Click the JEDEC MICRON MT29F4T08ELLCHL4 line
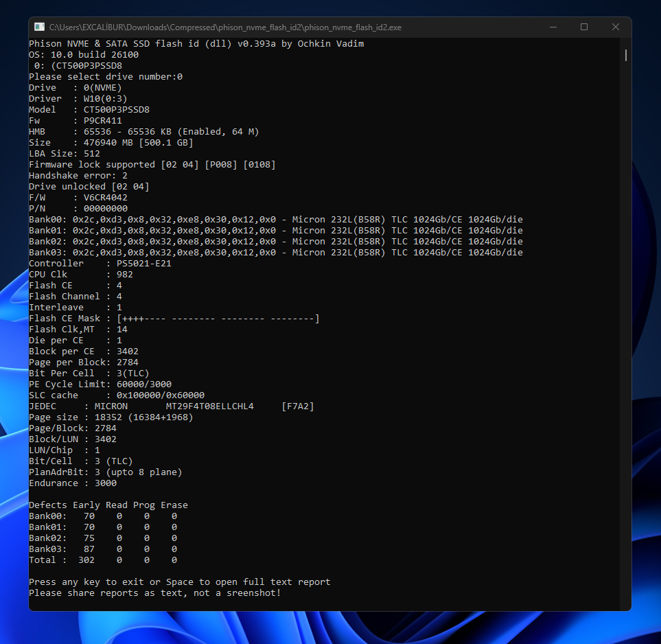The height and width of the screenshot is (644, 661). pyautogui.click(x=172, y=406)
